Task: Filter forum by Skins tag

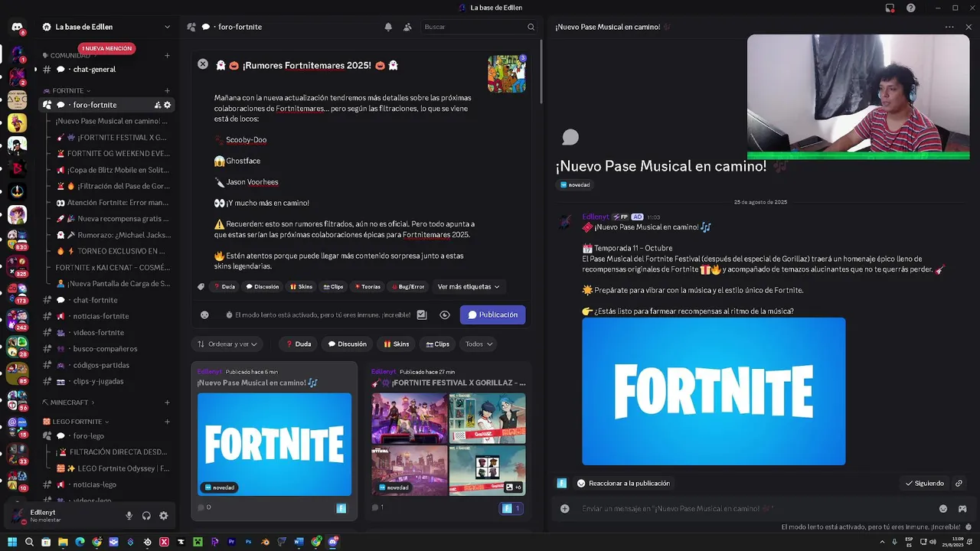Action: coord(397,344)
